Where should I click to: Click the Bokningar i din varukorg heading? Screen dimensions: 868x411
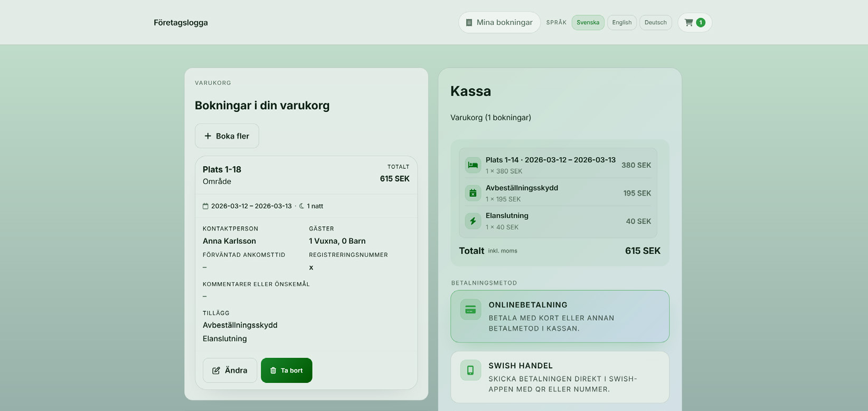coord(262,106)
